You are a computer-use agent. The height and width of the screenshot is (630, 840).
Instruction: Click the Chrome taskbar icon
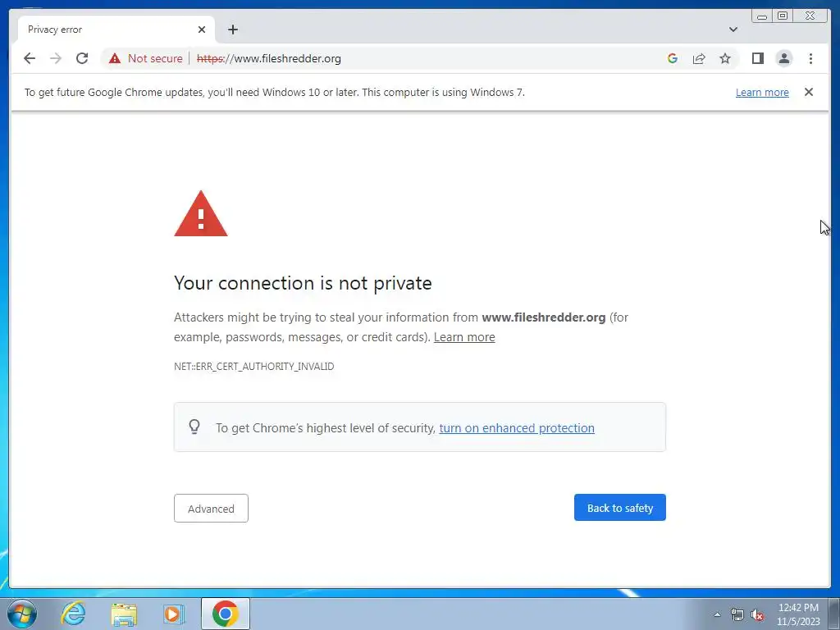pyautogui.click(x=225, y=614)
